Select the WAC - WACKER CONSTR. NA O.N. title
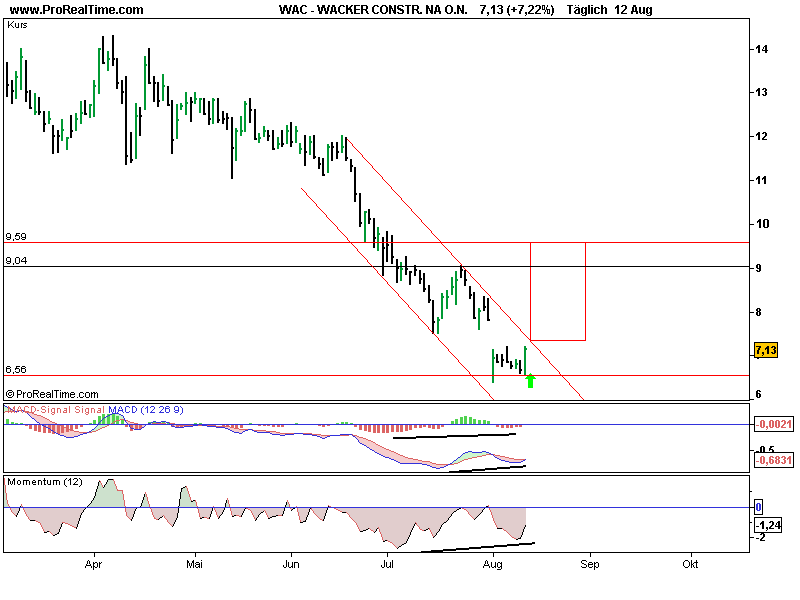Viewport: 800px width, 600px height. (x=373, y=10)
